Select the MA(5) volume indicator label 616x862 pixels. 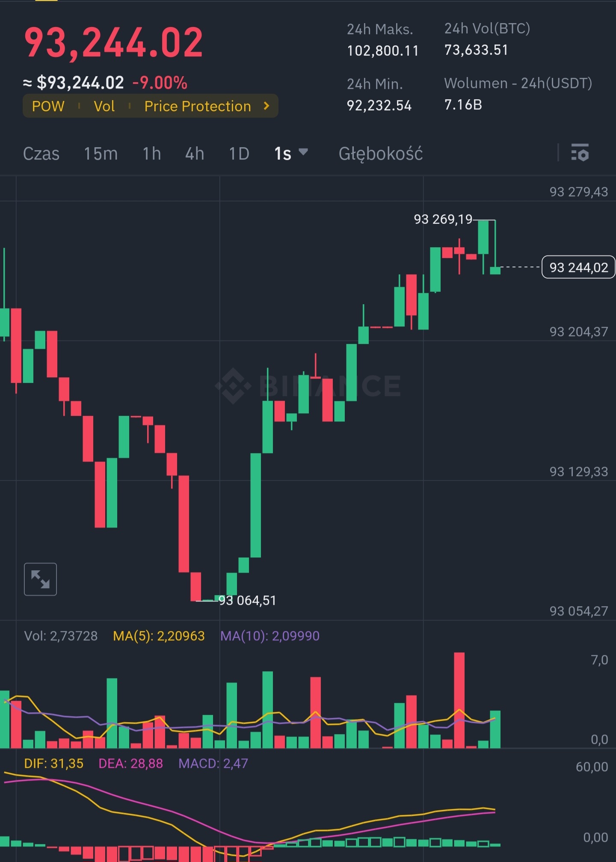pyautogui.click(x=159, y=636)
